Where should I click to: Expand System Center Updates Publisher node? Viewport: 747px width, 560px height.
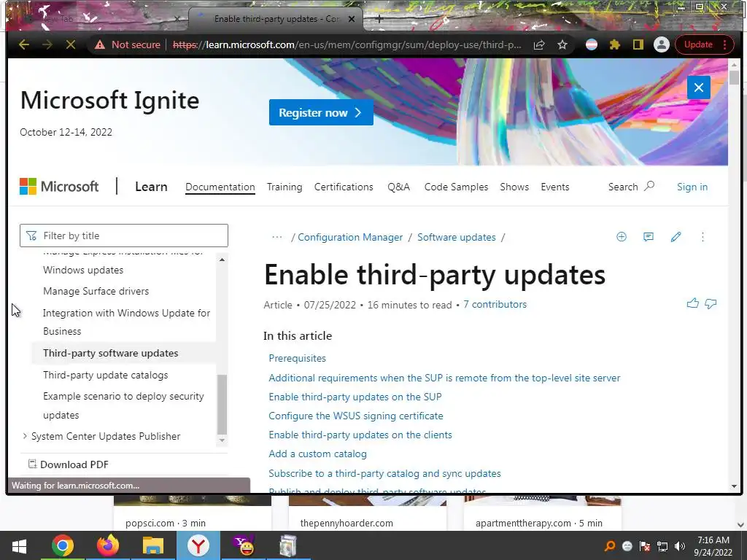click(25, 436)
